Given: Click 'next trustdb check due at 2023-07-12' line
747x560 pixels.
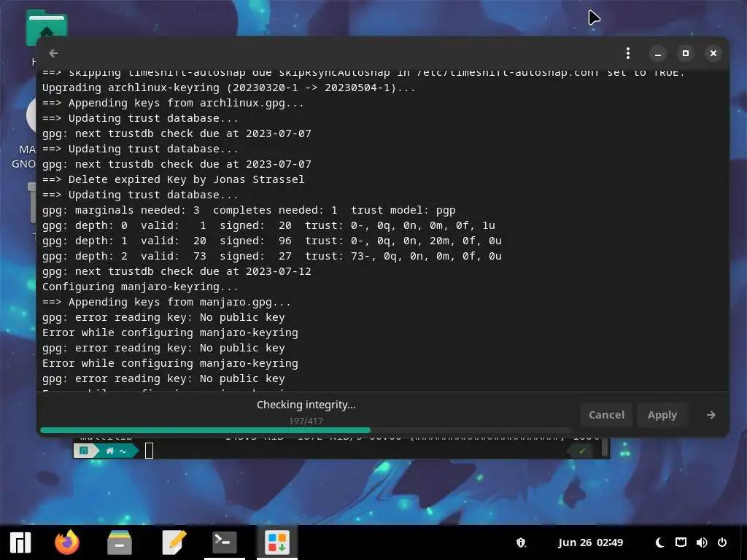Looking at the screenshot, I should (177, 271).
